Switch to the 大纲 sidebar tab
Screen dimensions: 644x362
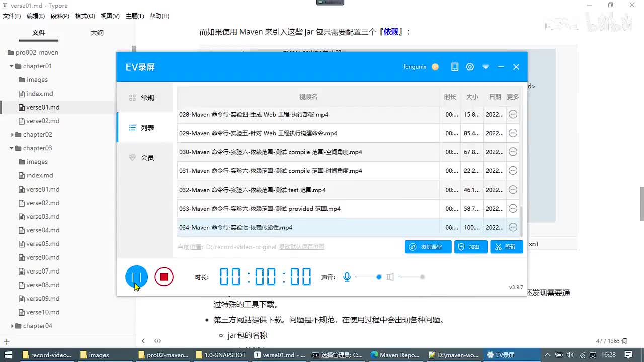(97, 33)
